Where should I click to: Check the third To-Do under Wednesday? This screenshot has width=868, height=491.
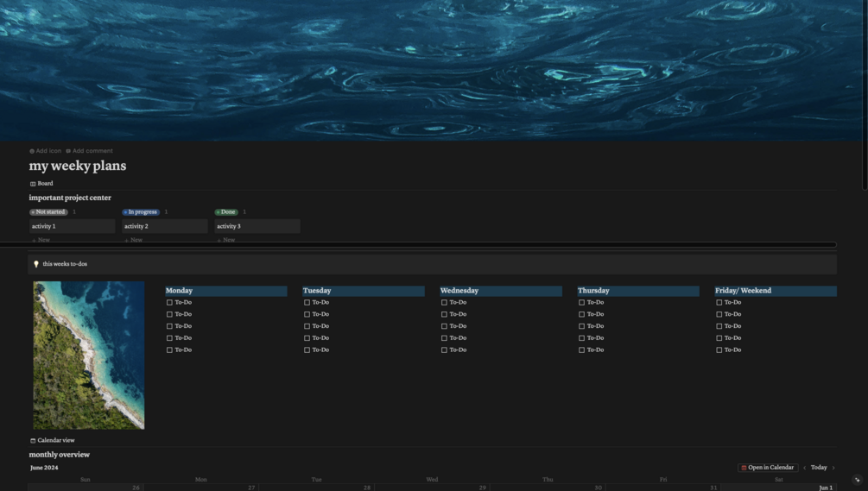444,326
